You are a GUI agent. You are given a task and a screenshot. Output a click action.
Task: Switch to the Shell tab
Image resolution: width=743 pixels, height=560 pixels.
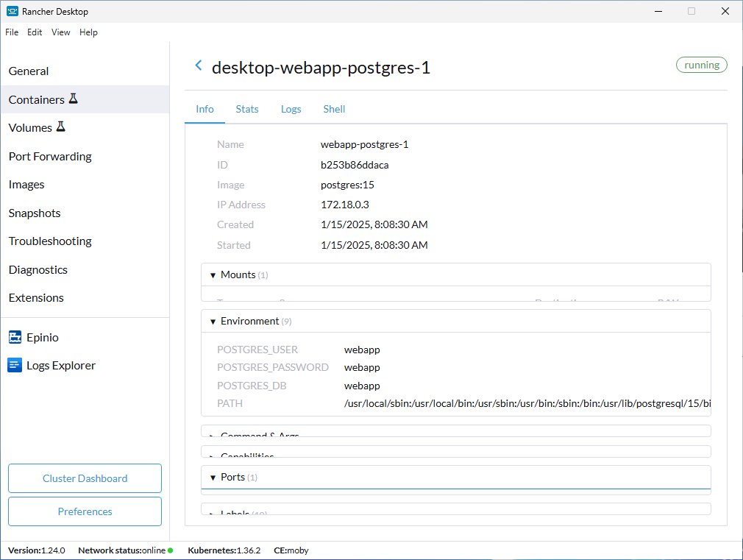334,109
